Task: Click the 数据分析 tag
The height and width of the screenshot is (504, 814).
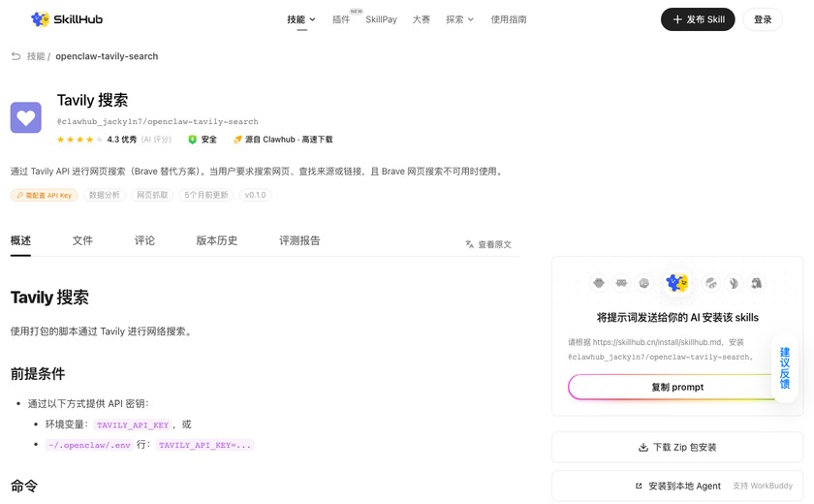Action: point(105,195)
